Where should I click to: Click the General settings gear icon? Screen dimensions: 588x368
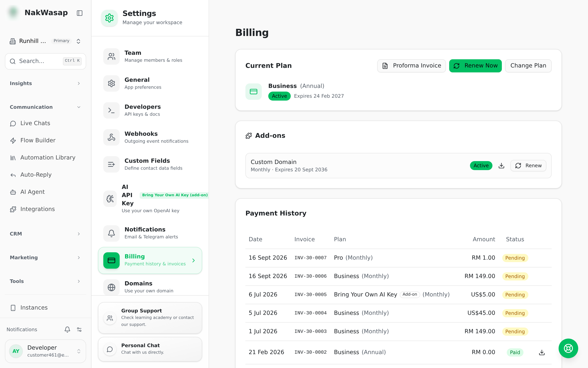(111, 83)
